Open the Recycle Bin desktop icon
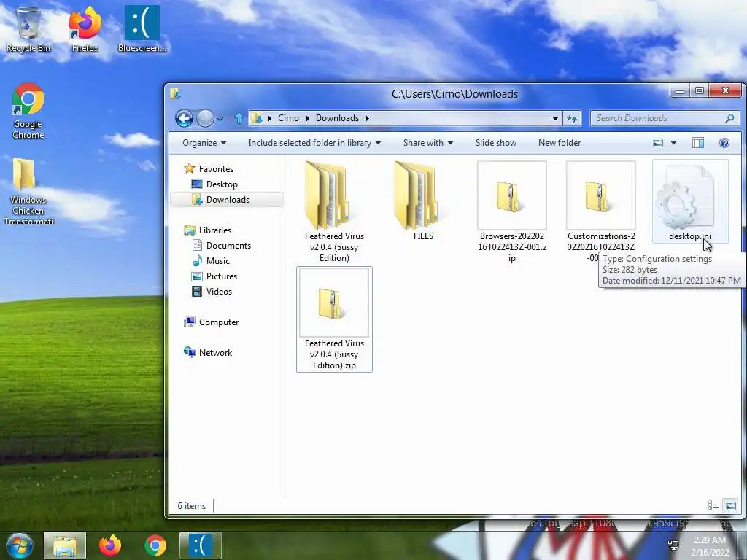 (28, 29)
